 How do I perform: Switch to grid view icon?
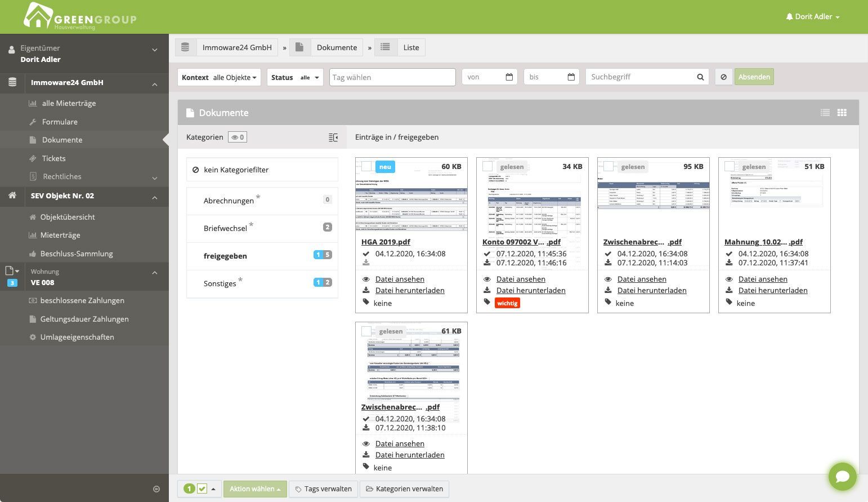[842, 113]
